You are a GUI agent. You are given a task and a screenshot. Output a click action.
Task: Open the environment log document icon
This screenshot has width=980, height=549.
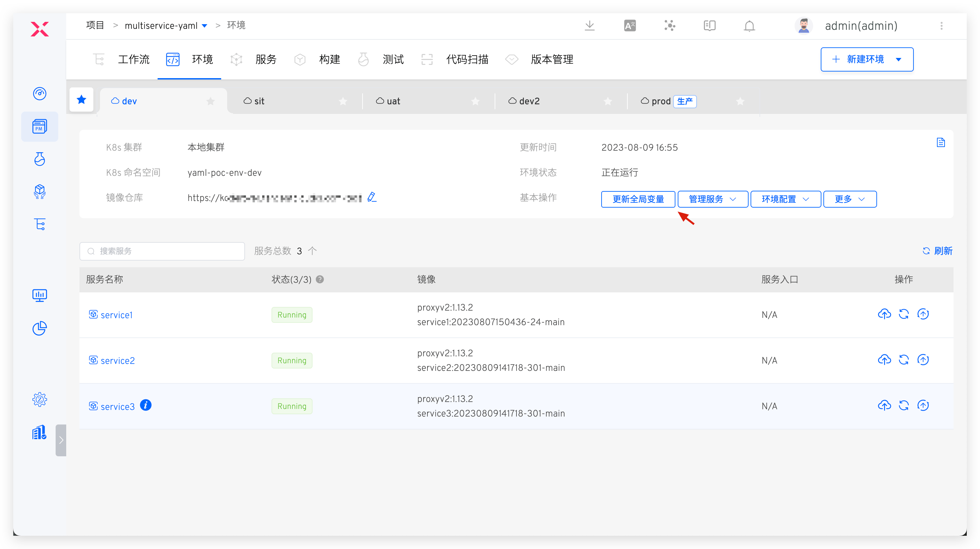pyautogui.click(x=940, y=143)
